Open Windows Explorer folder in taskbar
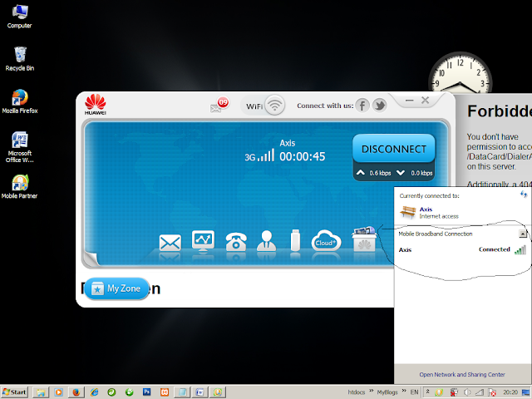Viewport: 532px width, 399px height. click(x=41, y=392)
